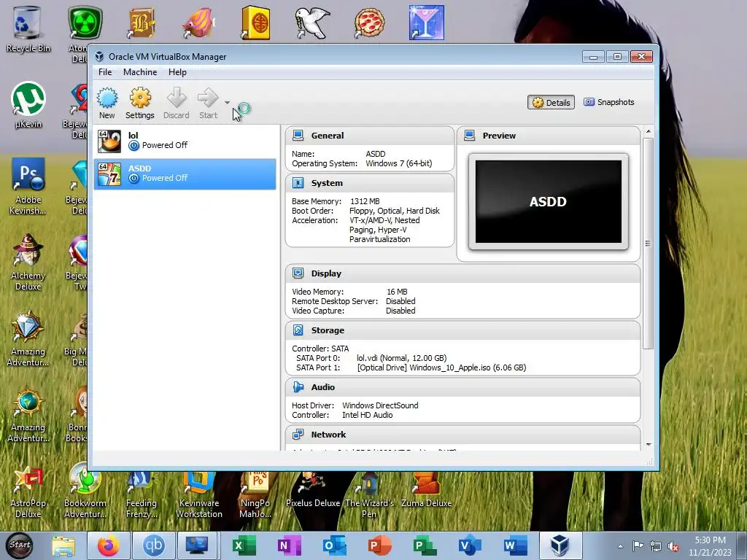Click the Network section adapter icon
This screenshot has height=560, width=747.
pos(298,435)
